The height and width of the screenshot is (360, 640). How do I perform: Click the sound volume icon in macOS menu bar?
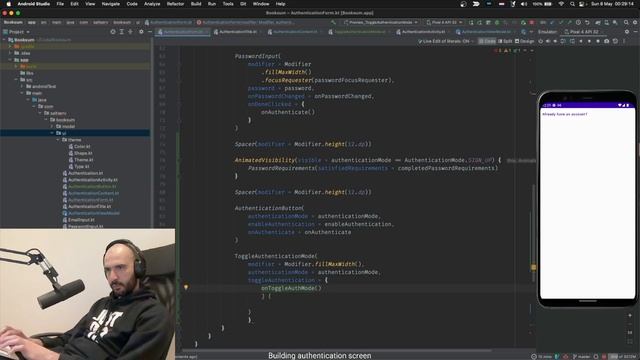524,4
